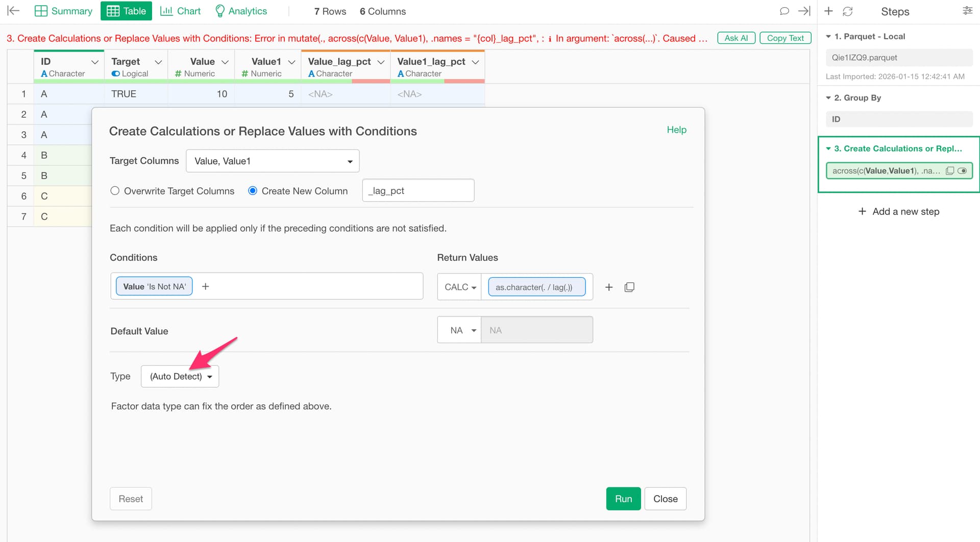Open the Type (Auto Detect) dropdown
The height and width of the screenshot is (542, 980).
[180, 377]
